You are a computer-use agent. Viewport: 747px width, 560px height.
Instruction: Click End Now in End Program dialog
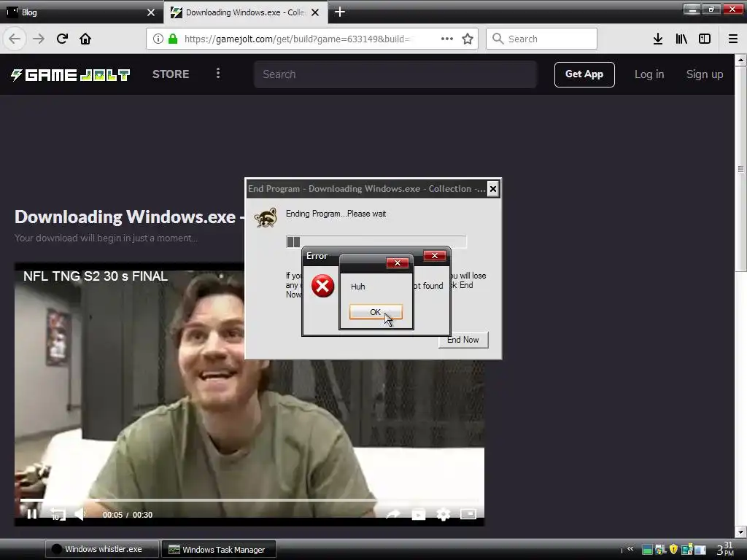tap(463, 340)
